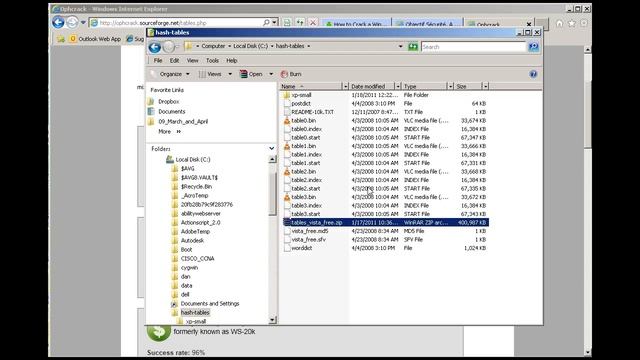Select Autodesk folder in tree
The width and height of the screenshot is (640, 360).
192,240
